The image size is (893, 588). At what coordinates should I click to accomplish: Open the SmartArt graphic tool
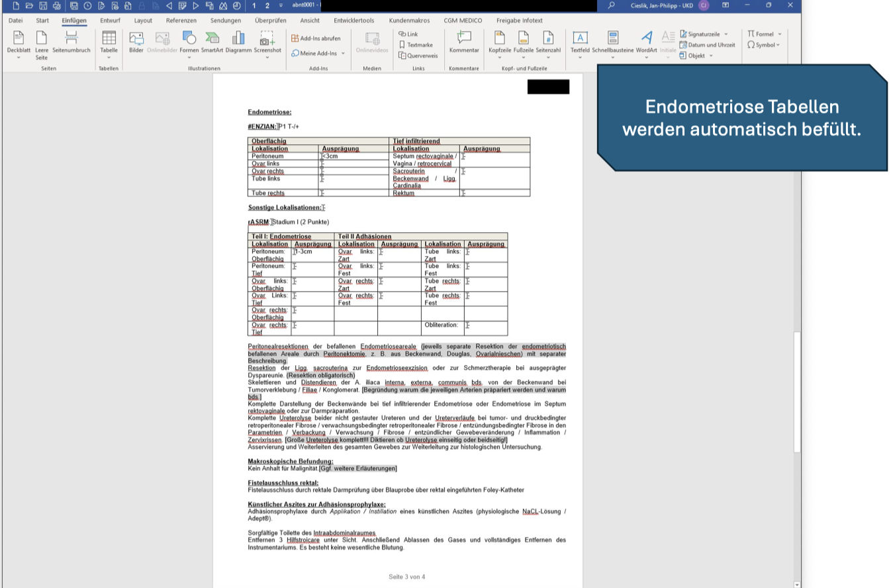tap(212, 42)
